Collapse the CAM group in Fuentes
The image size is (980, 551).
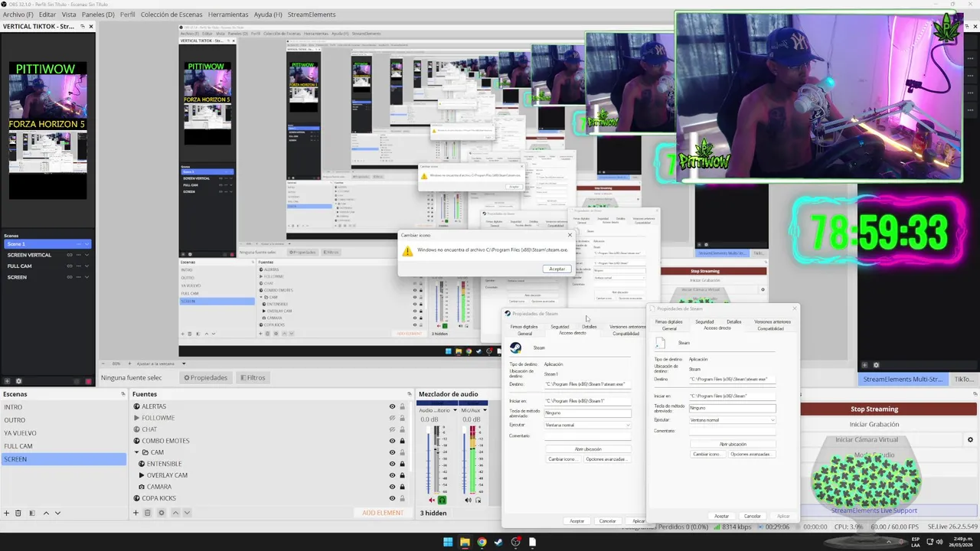(137, 452)
